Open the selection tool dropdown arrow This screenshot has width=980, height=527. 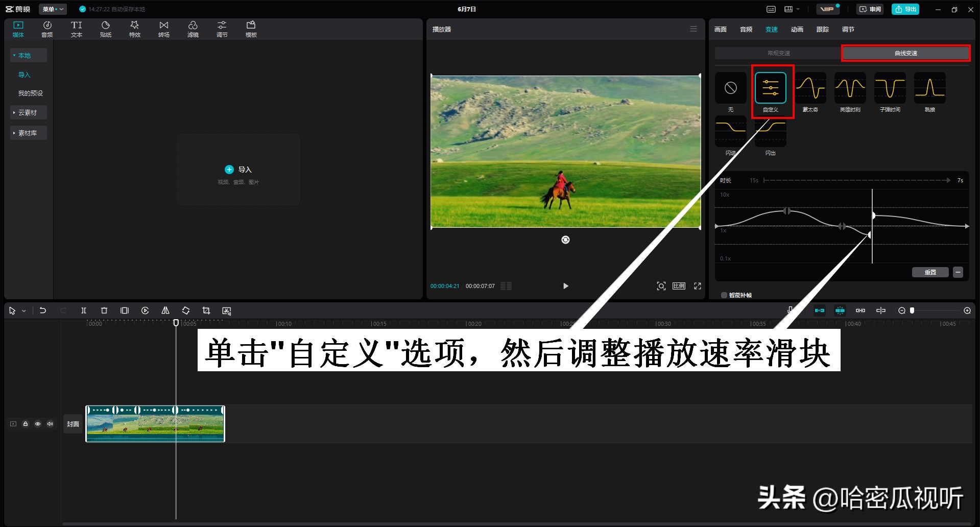tap(23, 310)
